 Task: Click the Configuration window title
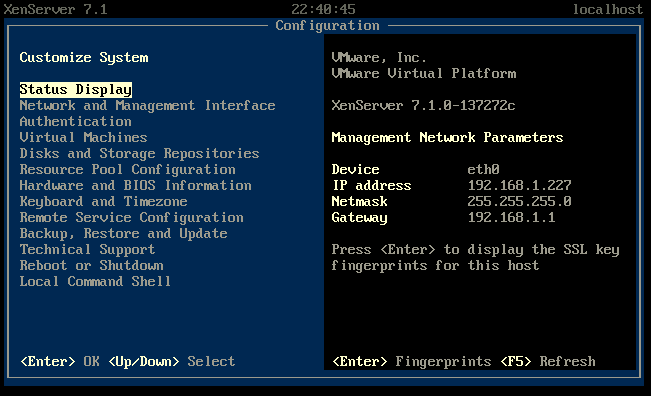point(327,26)
